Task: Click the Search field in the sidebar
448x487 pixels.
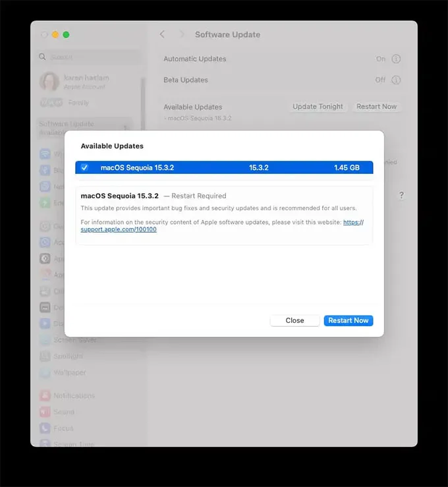Action: point(88,57)
